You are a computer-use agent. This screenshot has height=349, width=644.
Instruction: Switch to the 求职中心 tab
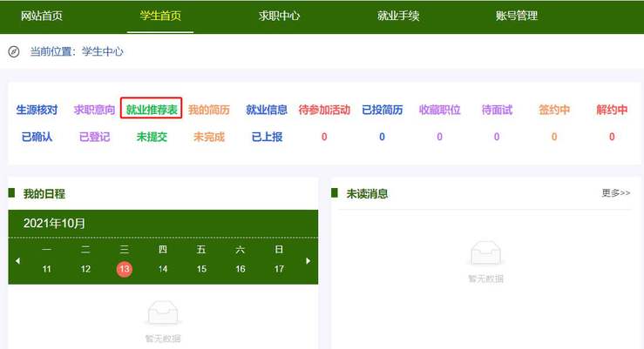pyautogui.click(x=280, y=16)
